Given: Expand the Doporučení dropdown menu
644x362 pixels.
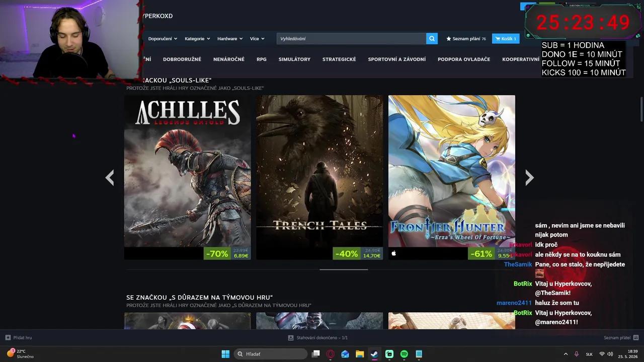Looking at the screenshot, I should (x=163, y=39).
